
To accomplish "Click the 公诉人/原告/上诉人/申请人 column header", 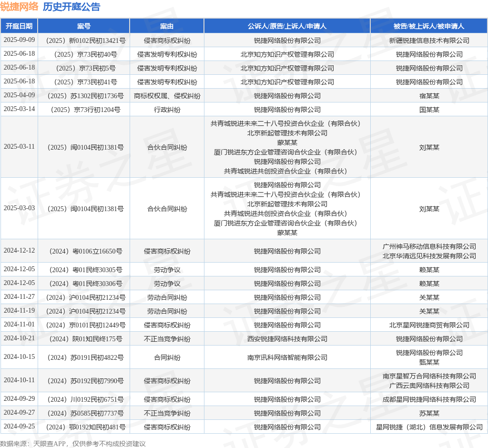I will click(x=287, y=26).
